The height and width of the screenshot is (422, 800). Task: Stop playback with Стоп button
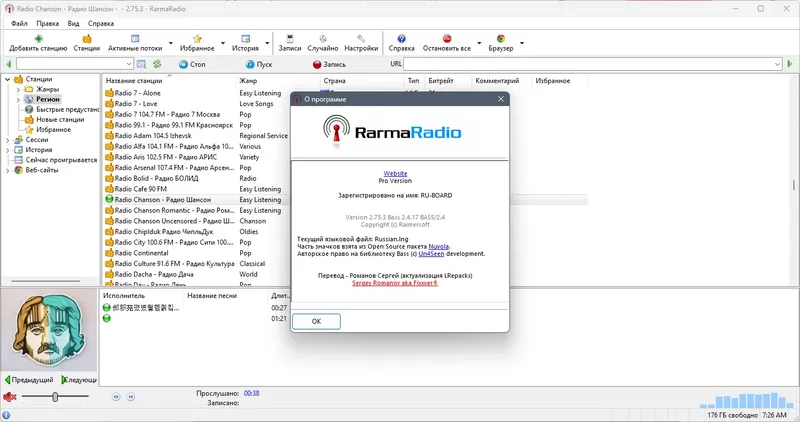tap(192, 64)
